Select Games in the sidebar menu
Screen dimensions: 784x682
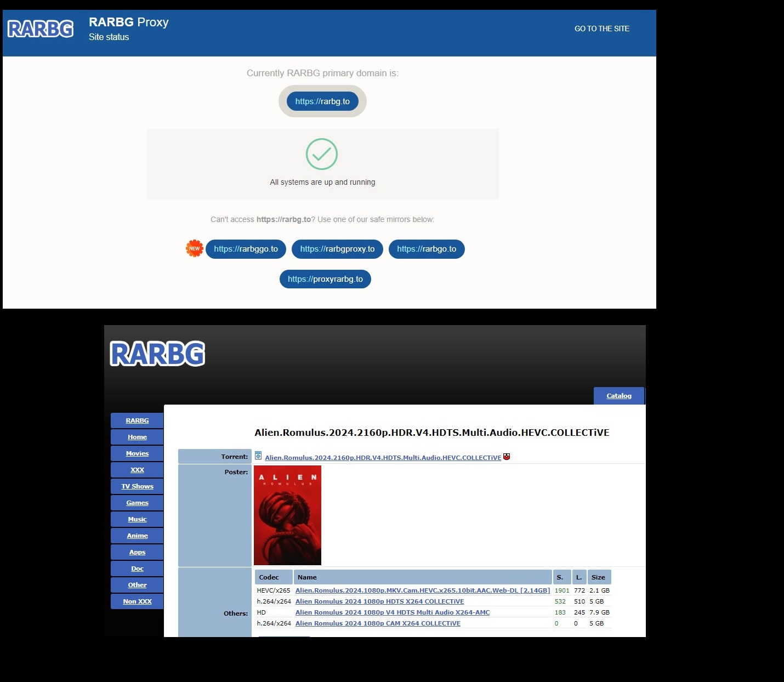[137, 503]
